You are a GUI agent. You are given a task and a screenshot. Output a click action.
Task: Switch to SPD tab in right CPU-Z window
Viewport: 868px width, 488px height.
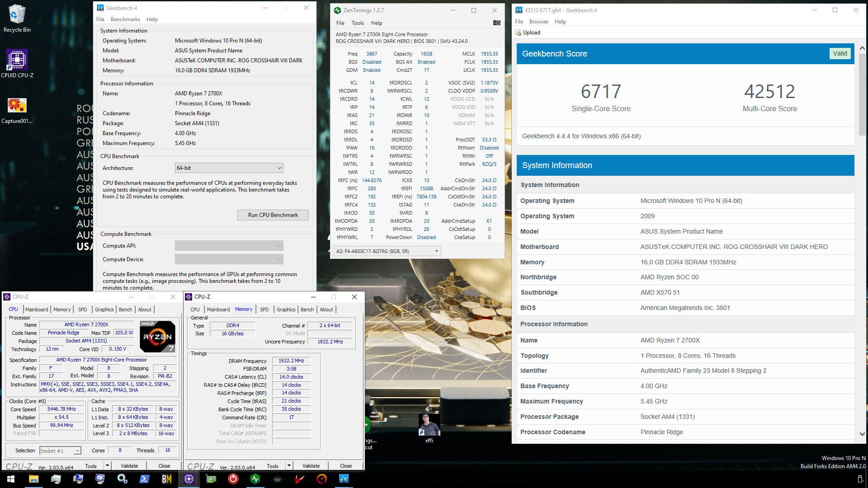coord(264,310)
